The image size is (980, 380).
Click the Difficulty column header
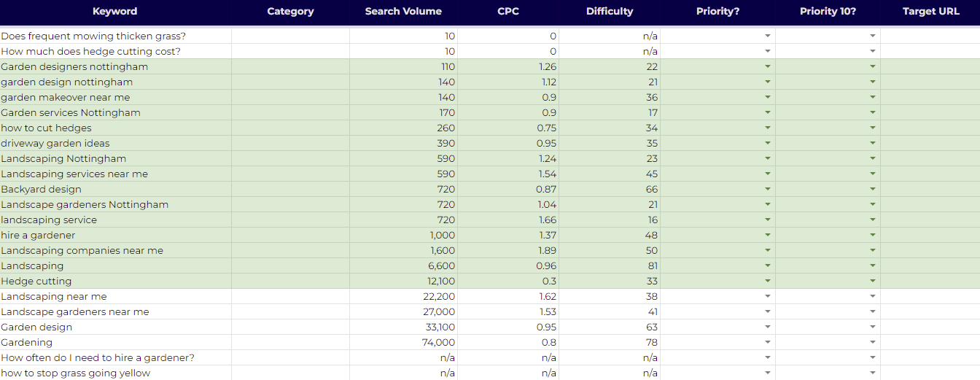(x=610, y=11)
